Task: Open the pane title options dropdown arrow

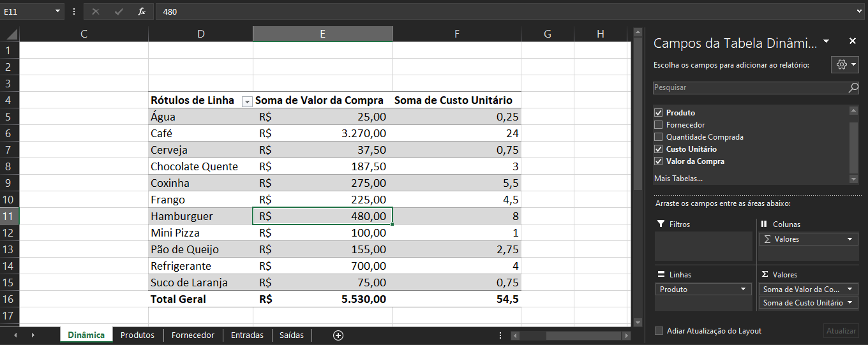Action: pyautogui.click(x=827, y=41)
